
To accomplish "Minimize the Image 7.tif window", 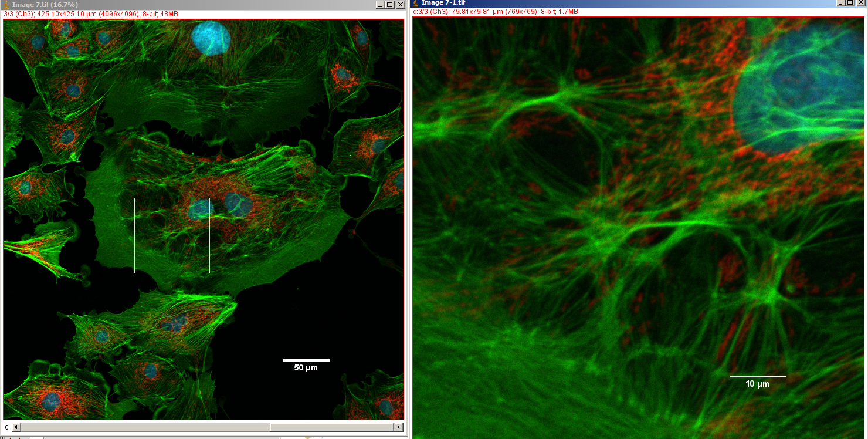I will click(x=381, y=4).
